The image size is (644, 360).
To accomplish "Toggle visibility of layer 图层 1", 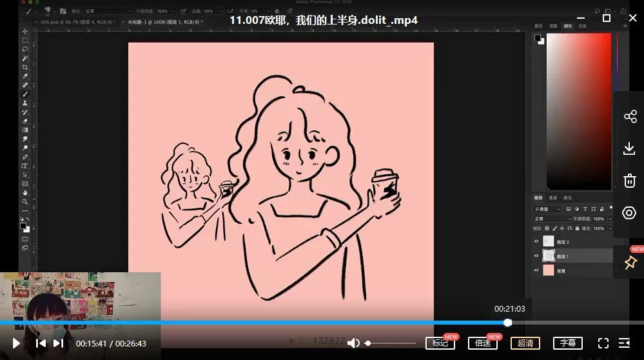I will (536, 256).
